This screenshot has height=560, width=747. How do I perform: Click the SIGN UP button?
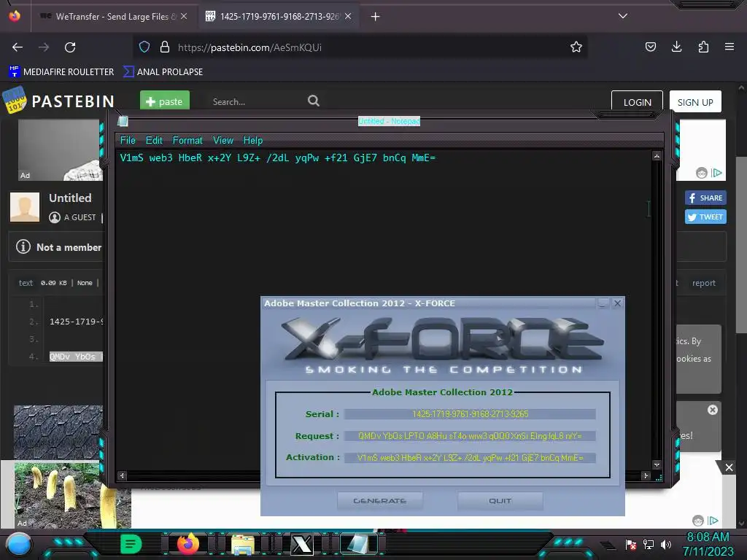(695, 102)
